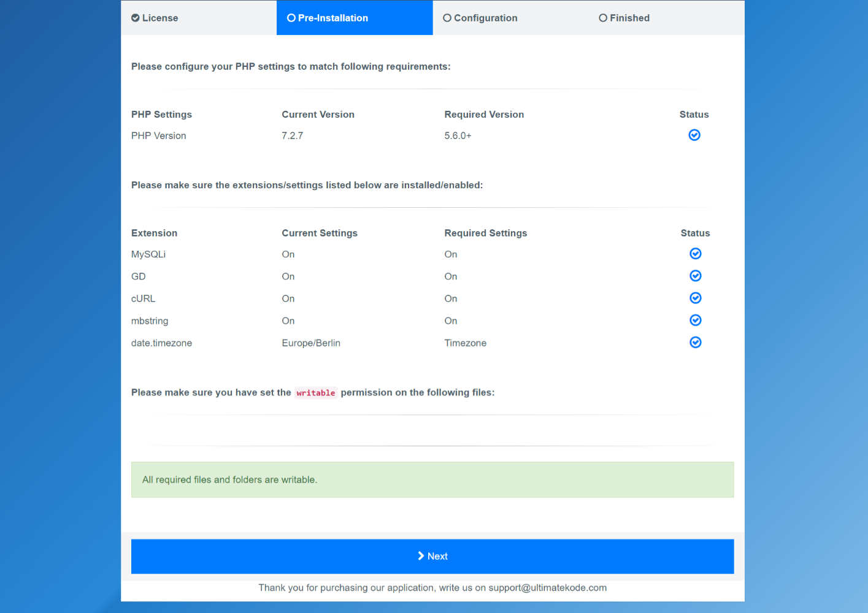Click the red 'writable' code label
Viewport: 868px width, 613px height.
pos(316,393)
